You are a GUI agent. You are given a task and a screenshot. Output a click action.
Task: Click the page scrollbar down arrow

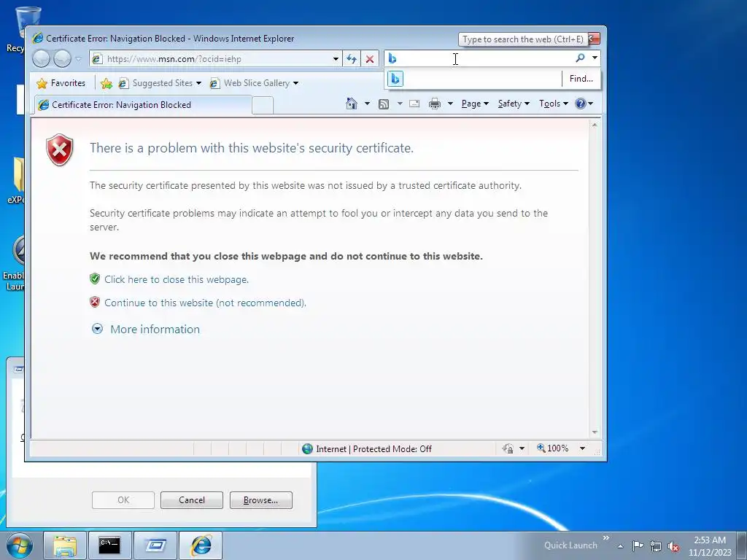(x=595, y=432)
